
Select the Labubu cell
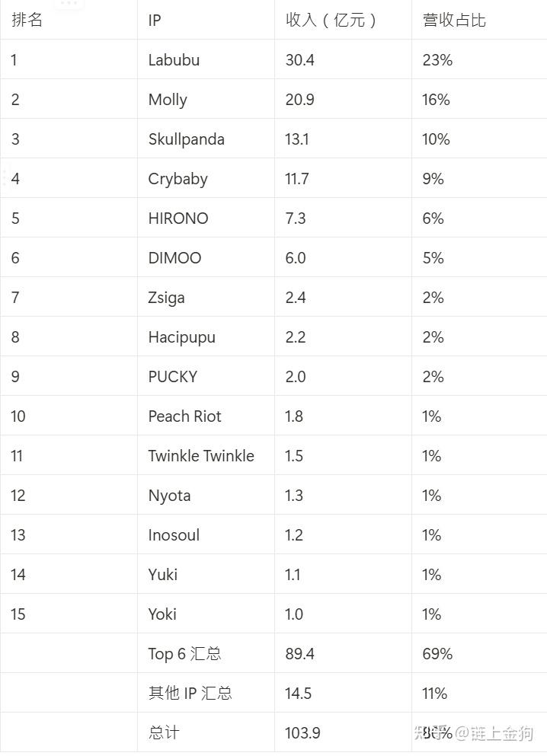(x=174, y=60)
